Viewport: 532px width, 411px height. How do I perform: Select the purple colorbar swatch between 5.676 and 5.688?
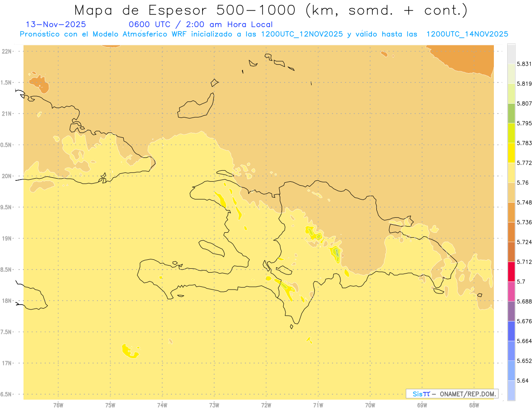pyautogui.click(x=511, y=311)
